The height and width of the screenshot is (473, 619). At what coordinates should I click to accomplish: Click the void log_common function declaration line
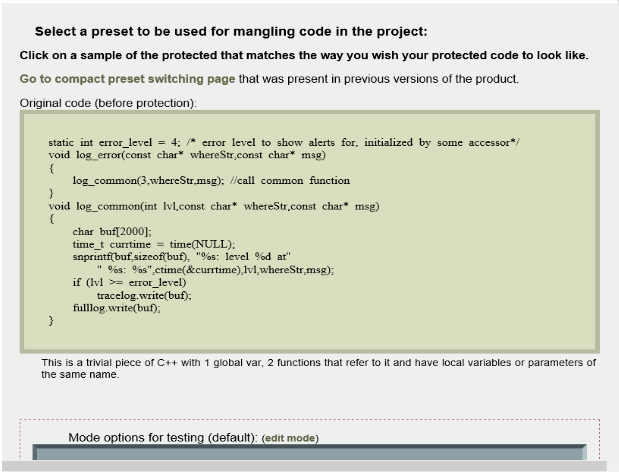(x=214, y=206)
